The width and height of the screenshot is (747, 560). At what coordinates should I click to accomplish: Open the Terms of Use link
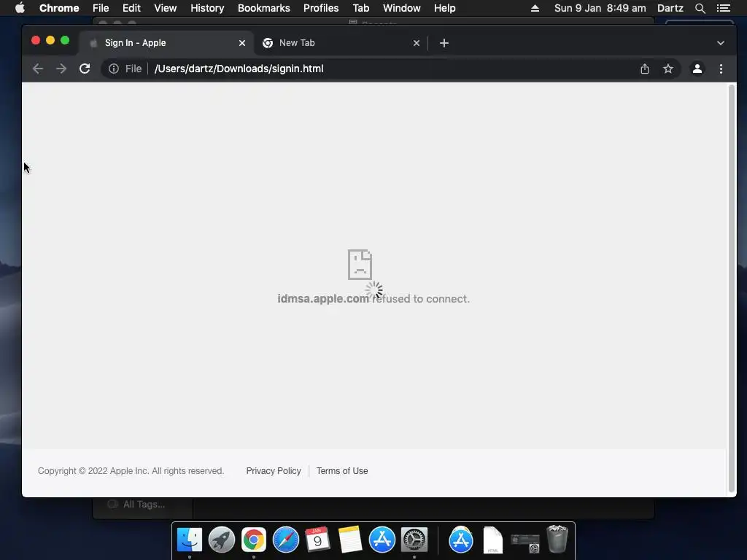[x=342, y=470]
